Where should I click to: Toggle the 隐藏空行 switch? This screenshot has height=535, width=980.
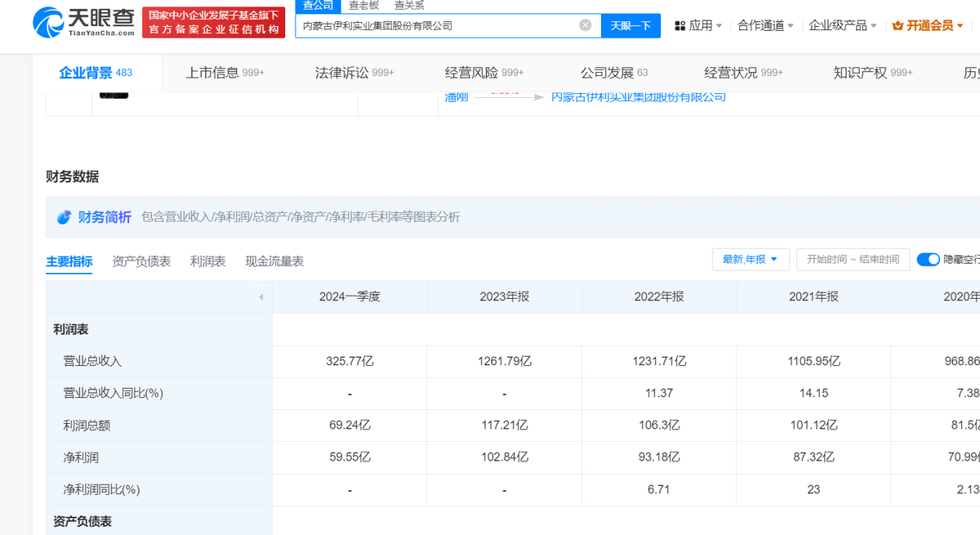(x=929, y=260)
